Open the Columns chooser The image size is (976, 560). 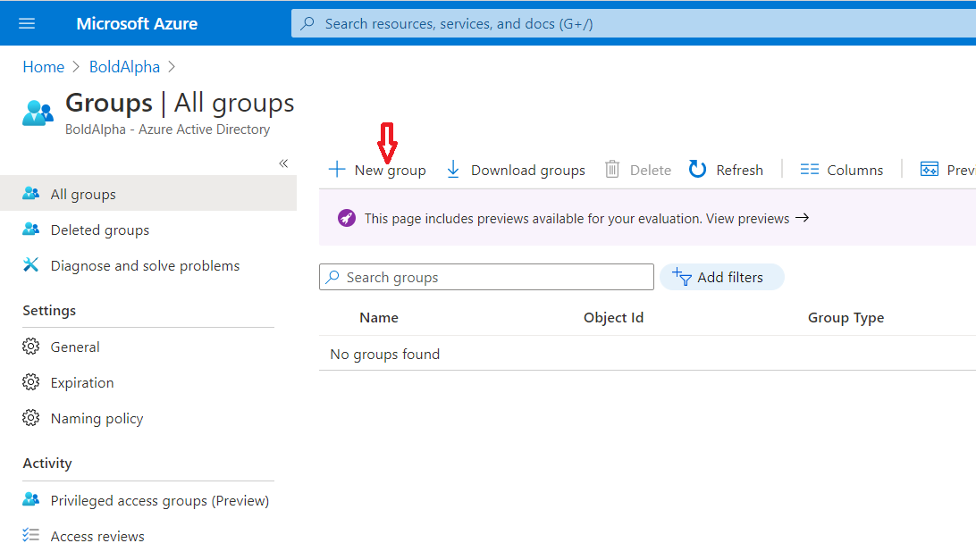click(841, 170)
